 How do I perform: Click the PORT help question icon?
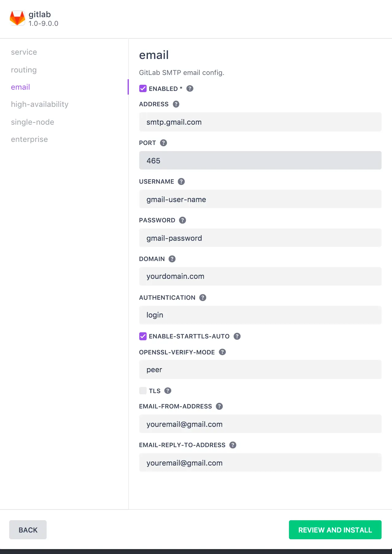163,143
